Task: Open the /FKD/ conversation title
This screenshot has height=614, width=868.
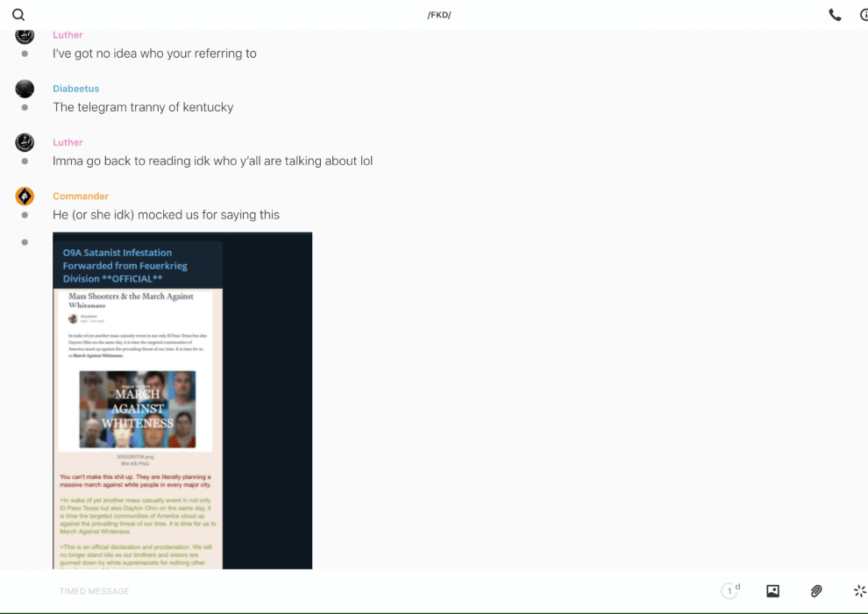Action: click(438, 15)
